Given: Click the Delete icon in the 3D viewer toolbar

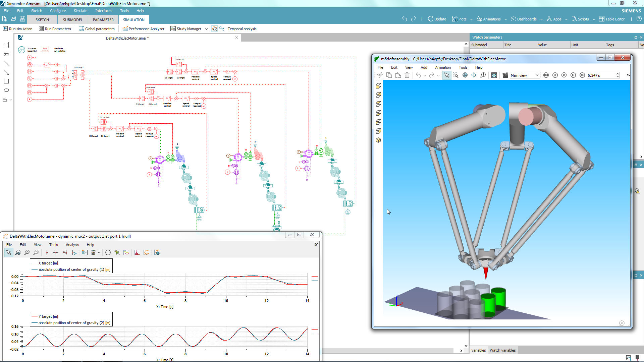Looking at the screenshot, I should click(x=407, y=75).
